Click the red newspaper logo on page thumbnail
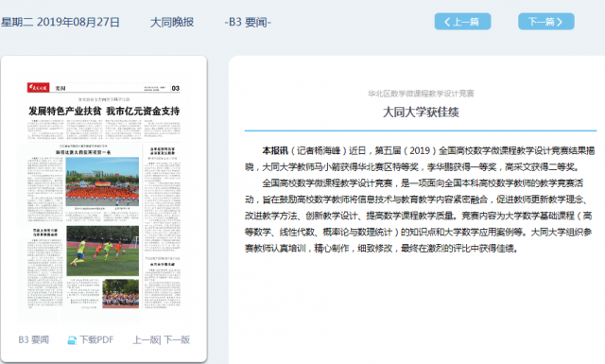This screenshot has width=605, height=364. point(38,88)
